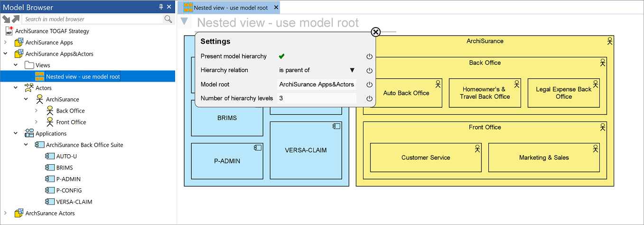Screen dimensions: 644x225
Task: Click the collapse-all arrows icon in model browser
Action: pos(6,19)
